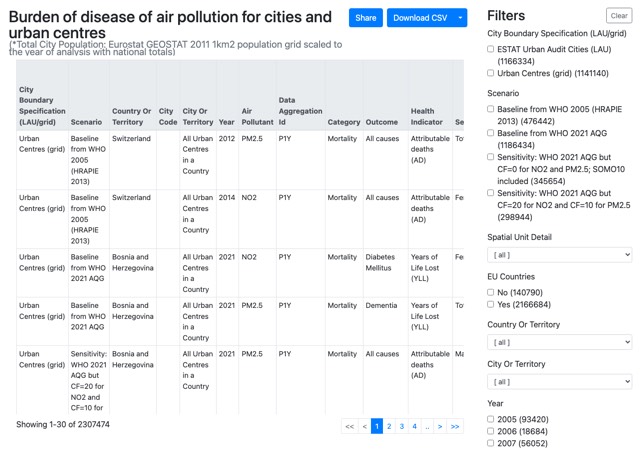Check Year 2007 filter
Image resolution: width=640 pixels, height=450 pixels.
pos(491,443)
